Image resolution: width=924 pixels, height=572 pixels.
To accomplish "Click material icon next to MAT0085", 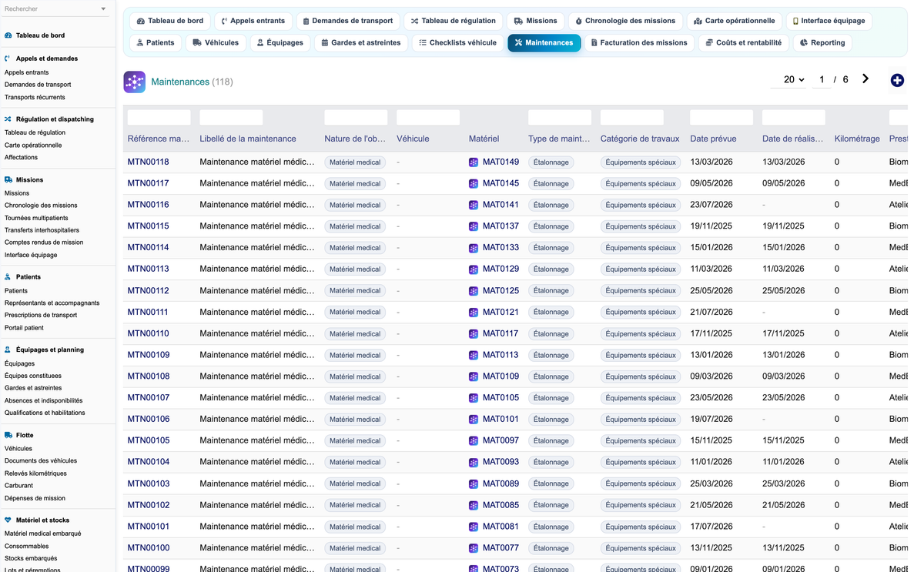I will coord(474,506).
